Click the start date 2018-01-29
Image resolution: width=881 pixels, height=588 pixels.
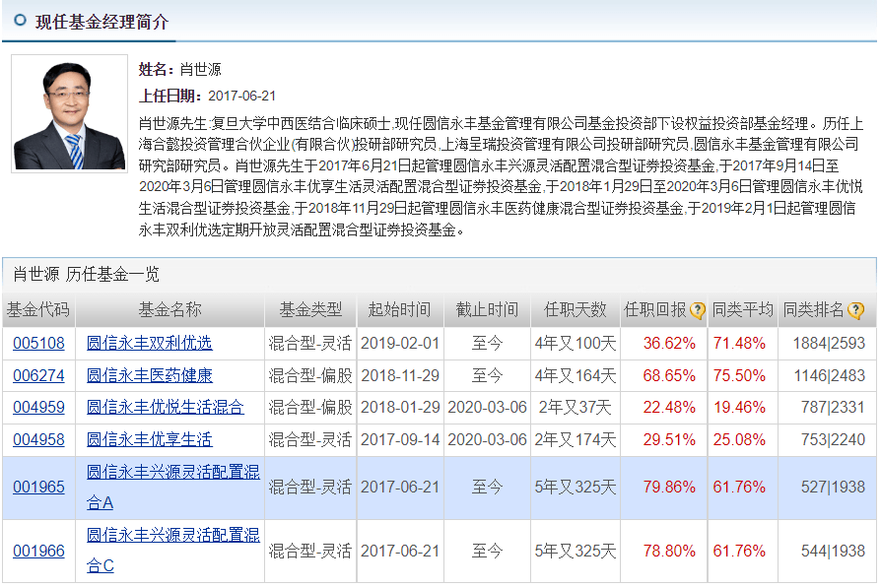tap(400, 407)
